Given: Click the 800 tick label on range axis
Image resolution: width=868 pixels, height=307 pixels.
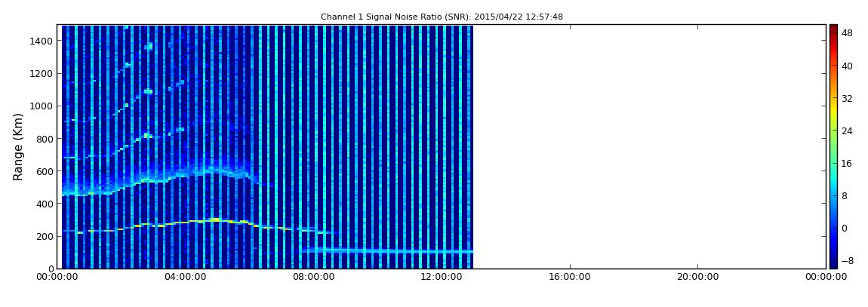Looking at the screenshot, I should (x=45, y=139).
